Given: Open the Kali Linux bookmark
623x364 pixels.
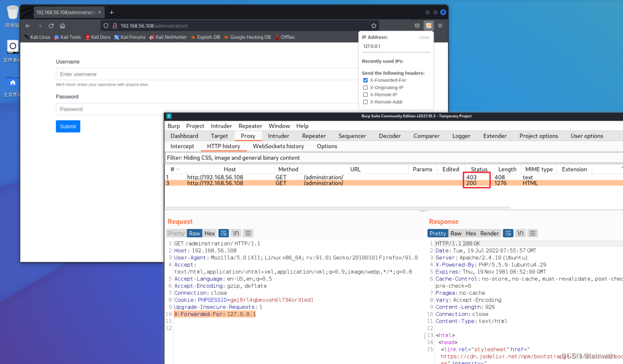Looking at the screenshot, I should [37, 37].
